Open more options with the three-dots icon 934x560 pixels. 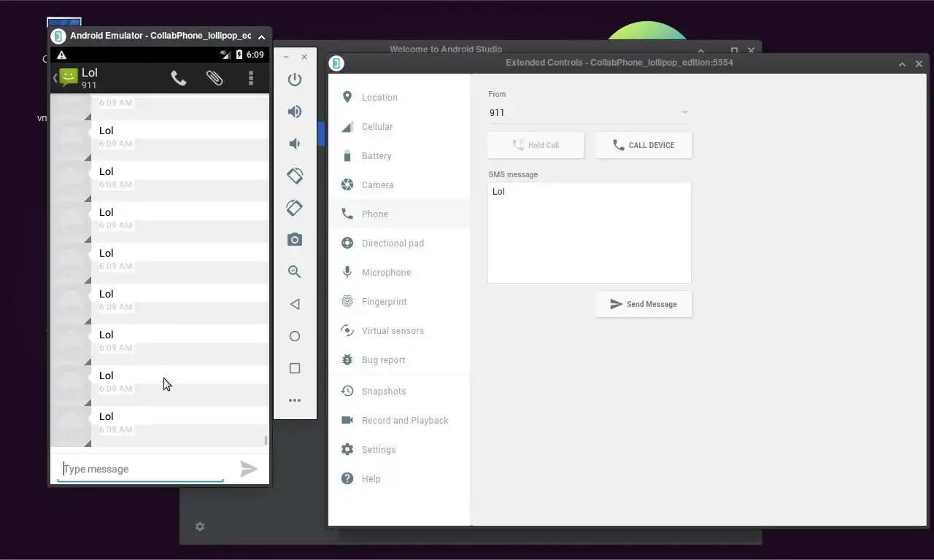(x=295, y=400)
